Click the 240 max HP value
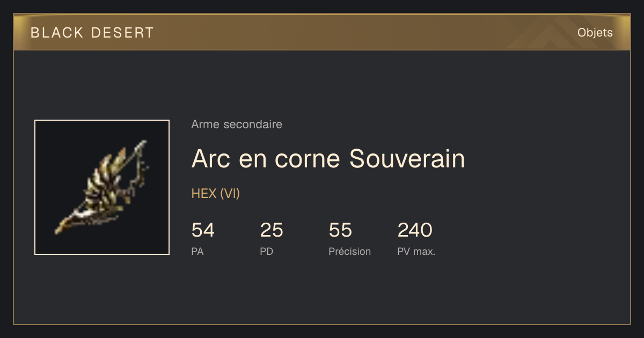The width and height of the screenshot is (644, 338). [x=415, y=230]
